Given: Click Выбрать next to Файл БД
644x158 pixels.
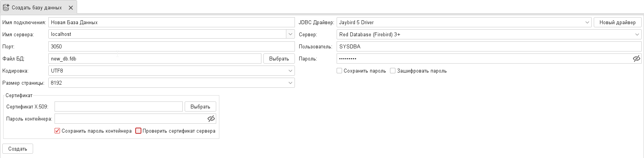Looking at the screenshot, I should tap(279, 59).
